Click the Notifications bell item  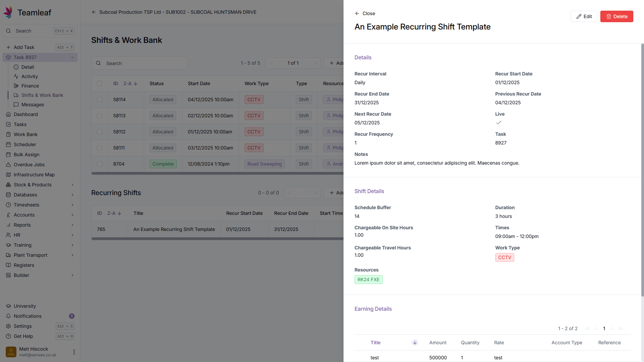28,316
